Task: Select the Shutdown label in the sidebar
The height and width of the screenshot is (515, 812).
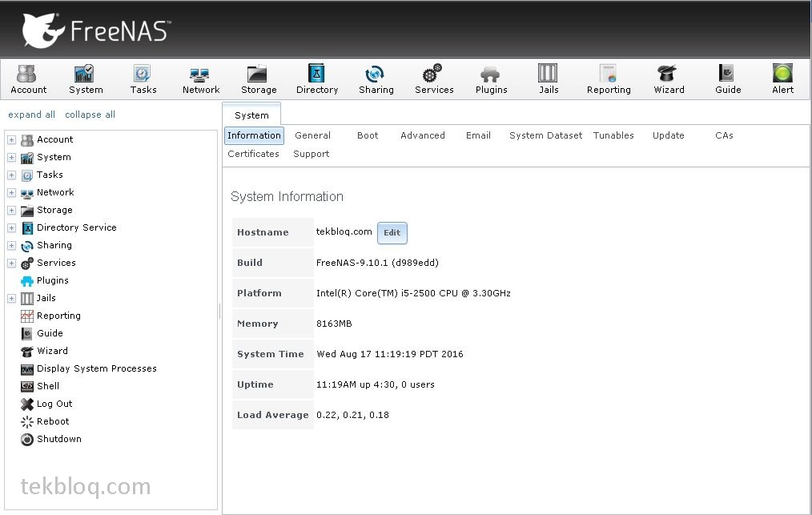Action: tap(59, 439)
